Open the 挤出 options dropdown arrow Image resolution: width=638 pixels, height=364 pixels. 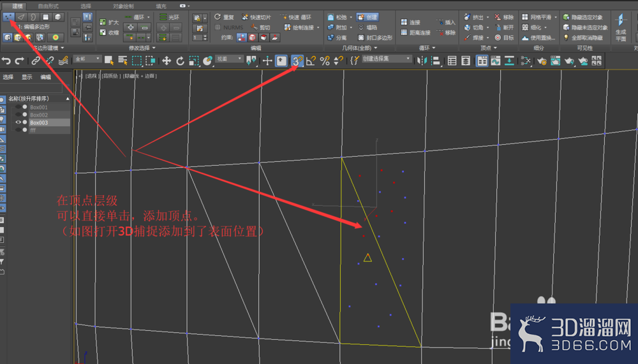point(488,17)
